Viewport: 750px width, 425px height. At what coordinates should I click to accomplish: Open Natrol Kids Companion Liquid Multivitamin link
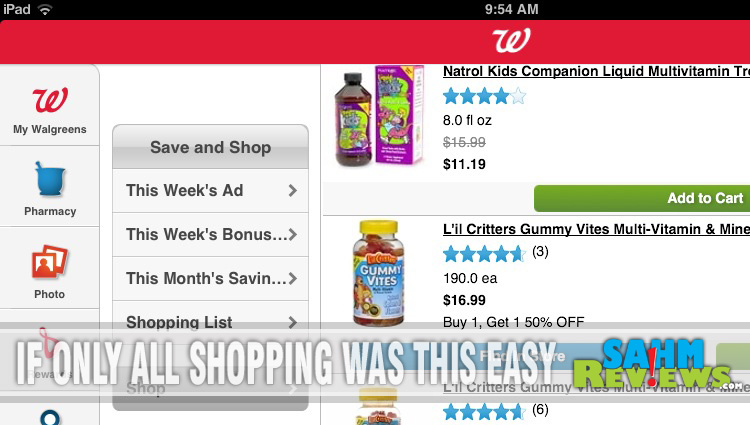click(596, 71)
